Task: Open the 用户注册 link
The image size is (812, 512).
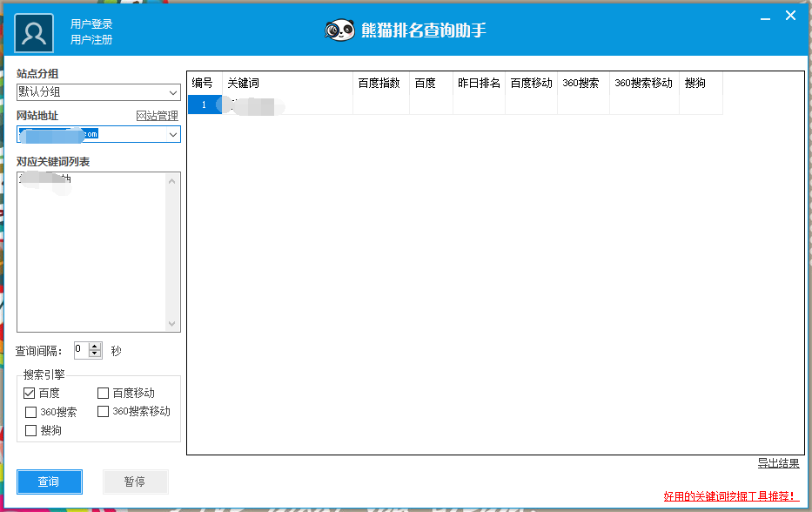Action: 91,39
